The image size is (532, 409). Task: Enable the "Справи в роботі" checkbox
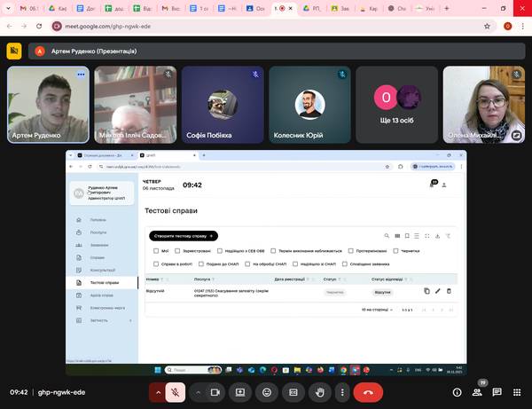point(156,263)
